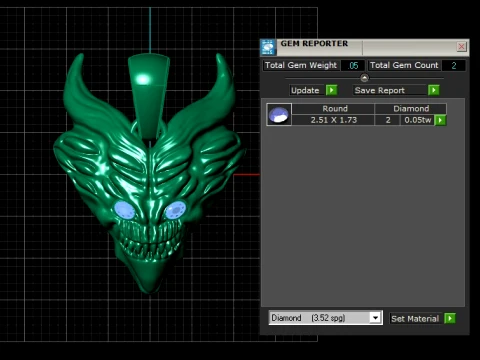
Task: Select the right blue gem eye on the model
Action: point(175,210)
